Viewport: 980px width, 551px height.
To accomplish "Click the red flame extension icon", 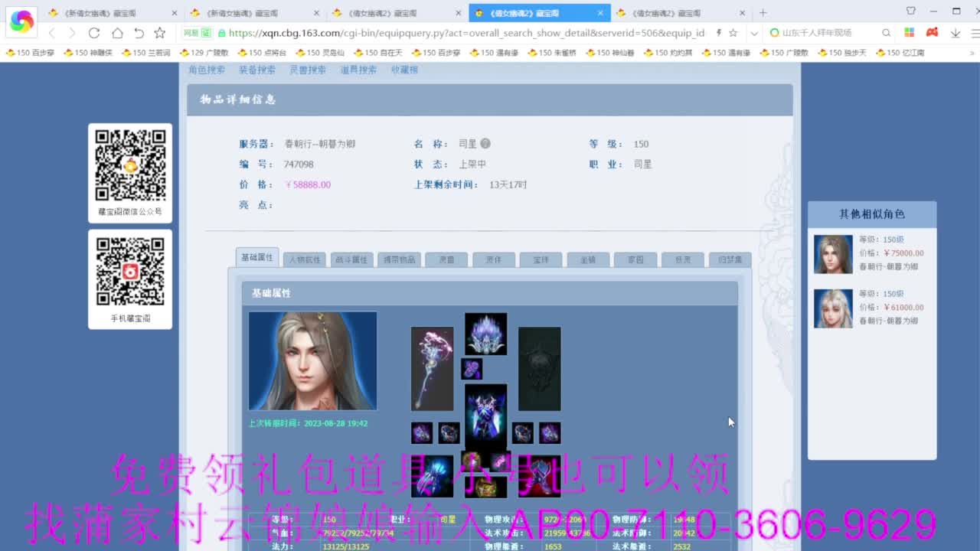I will pyautogui.click(x=932, y=34).
